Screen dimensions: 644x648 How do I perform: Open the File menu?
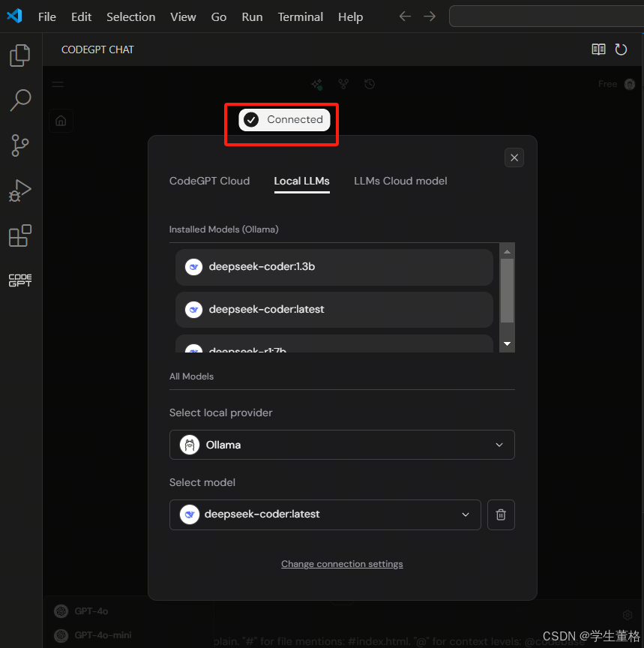pyautogui.click(x=47, y=17)
